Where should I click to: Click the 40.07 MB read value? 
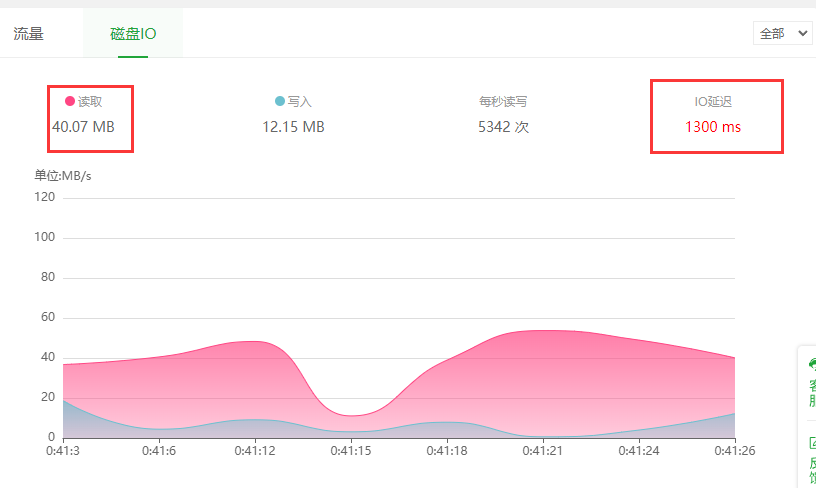(x=83, y=127)
